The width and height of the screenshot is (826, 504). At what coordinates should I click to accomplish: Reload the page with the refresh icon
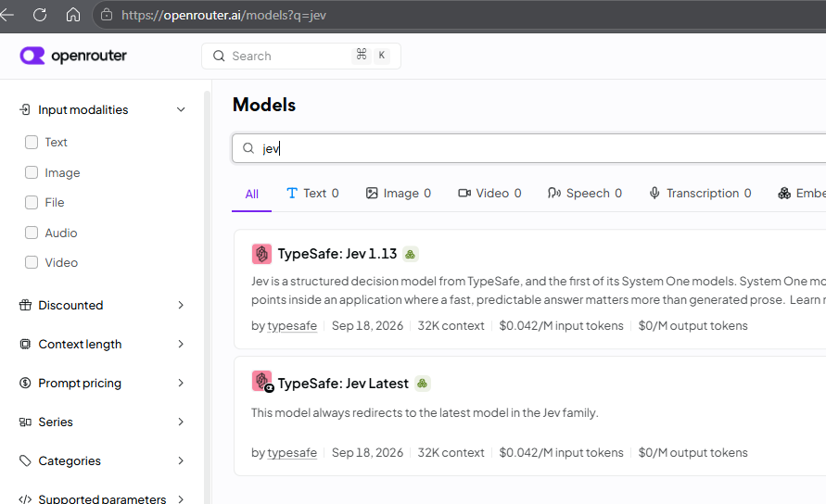point(40,15)
